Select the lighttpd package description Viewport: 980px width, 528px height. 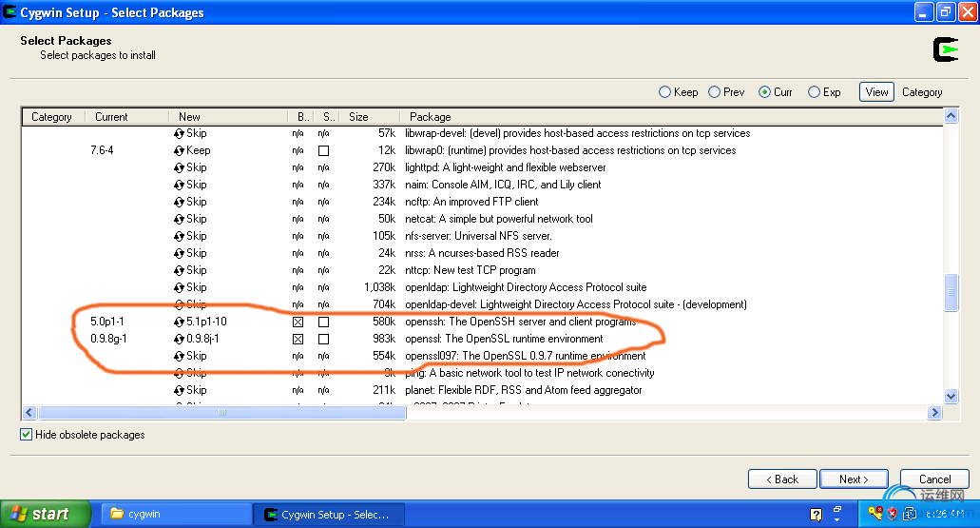(x=505, y=167)
